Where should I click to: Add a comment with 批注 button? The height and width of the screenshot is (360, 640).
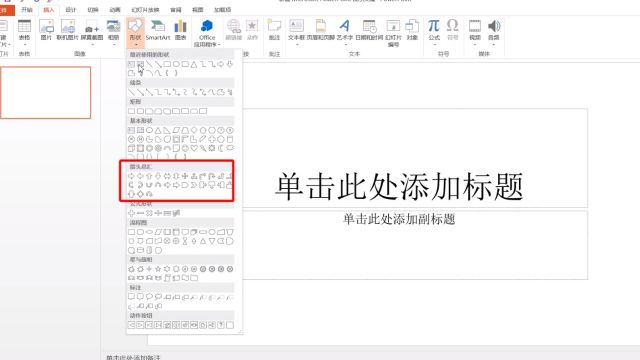(x=274, y=30)
